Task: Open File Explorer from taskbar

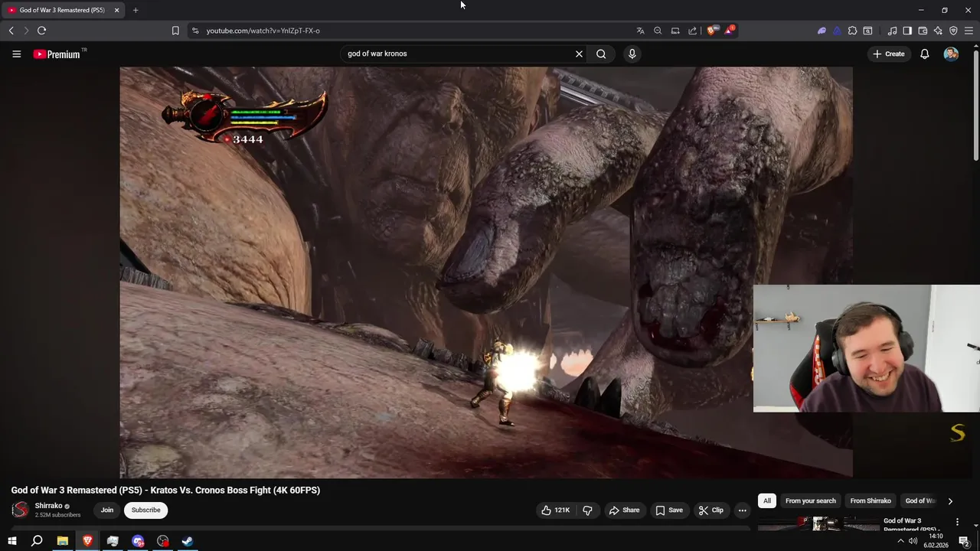Action: (x=63, y=541)
